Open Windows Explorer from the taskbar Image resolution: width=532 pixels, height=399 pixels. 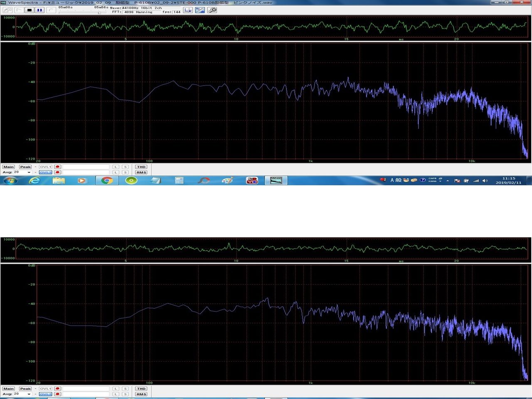click(x=59, y=180)
